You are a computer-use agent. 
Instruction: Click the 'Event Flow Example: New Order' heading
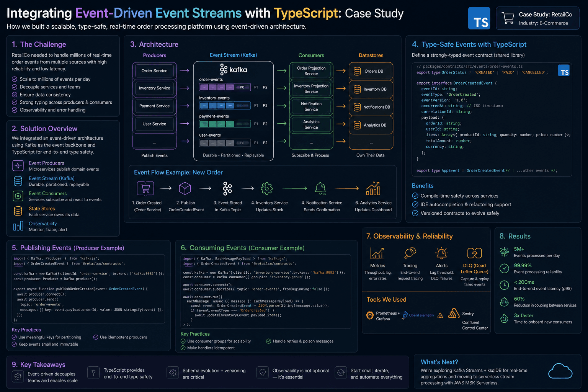tap(178, 173)
